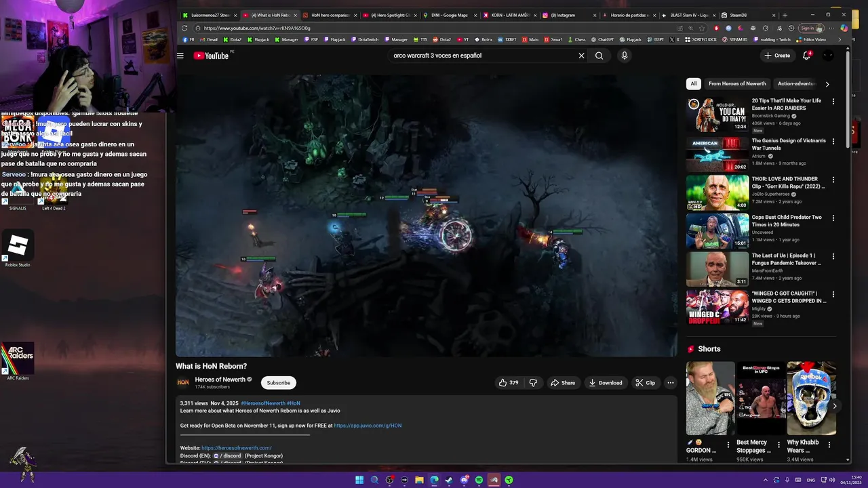Clear the YouTube search box text

click(x=581, y=56)
